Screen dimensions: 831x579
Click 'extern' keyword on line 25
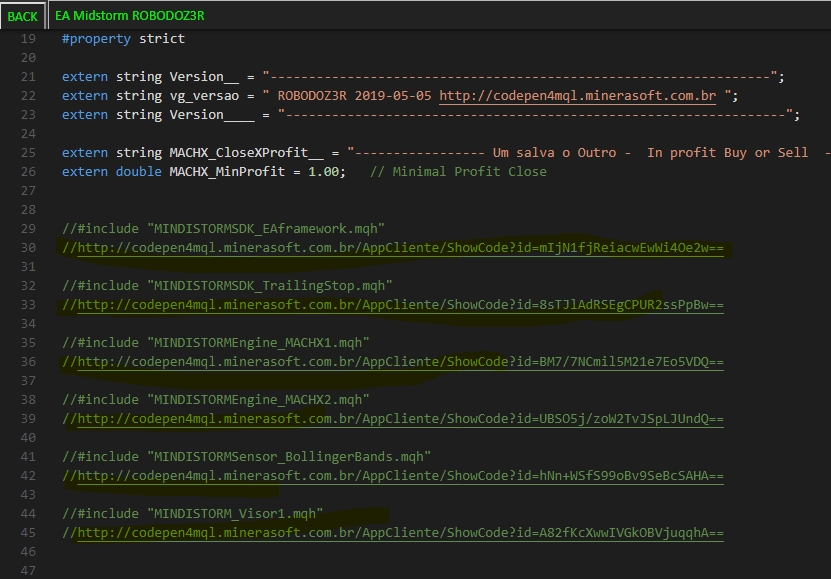pyautogui.click(x=85, y=153)
